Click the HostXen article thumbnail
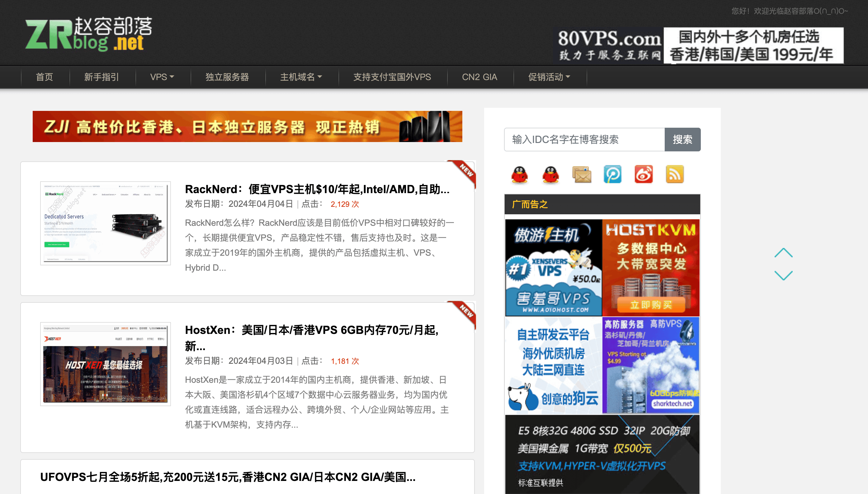Viewport: 868px width, 494px height. point(106,364)
